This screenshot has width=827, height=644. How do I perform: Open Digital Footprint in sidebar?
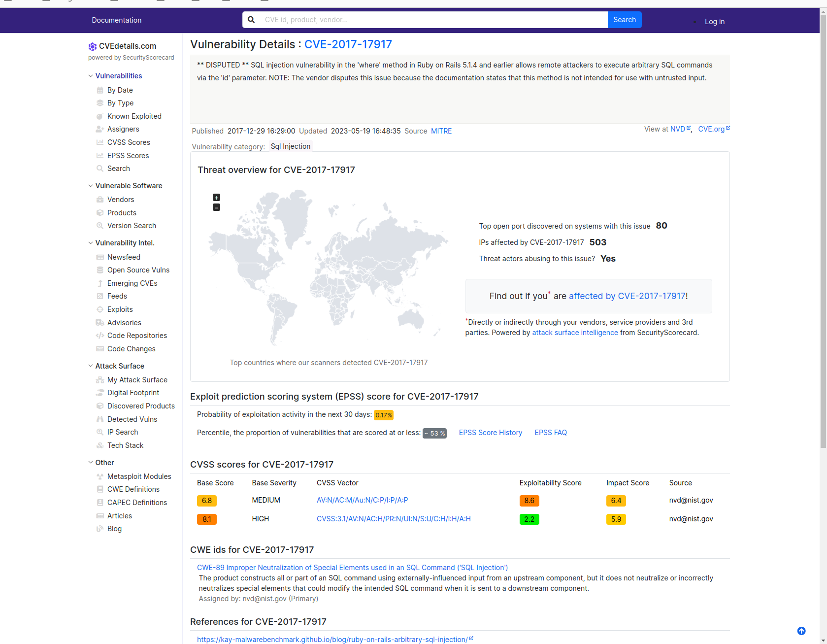[133, 393]
